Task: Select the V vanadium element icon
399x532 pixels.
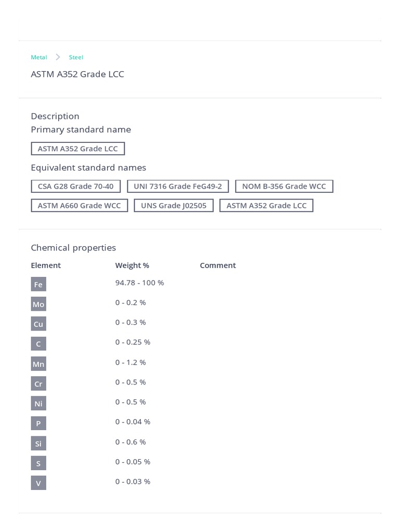Action: (38, 483)
